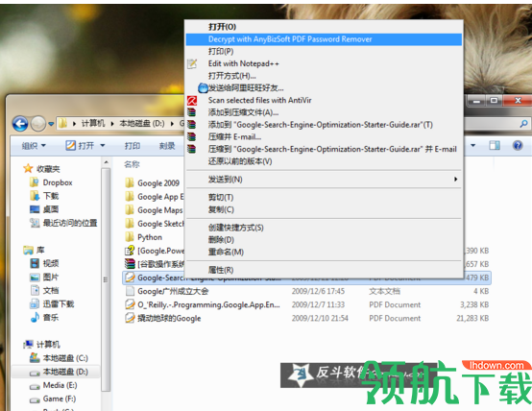Viewport: 532px width, 411px height.
Task: Click 计算机 in the address bar
Action: (x=93, y=124)
